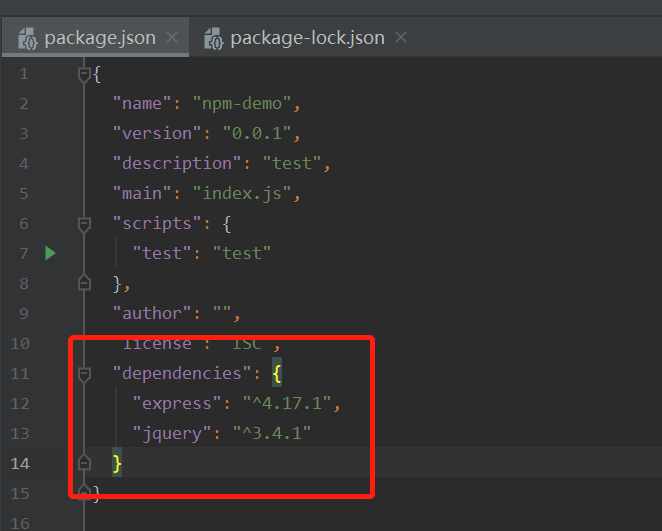Click the "scripts" key
Viewport: 662px width, 531px height.
[x=157, y=223]
